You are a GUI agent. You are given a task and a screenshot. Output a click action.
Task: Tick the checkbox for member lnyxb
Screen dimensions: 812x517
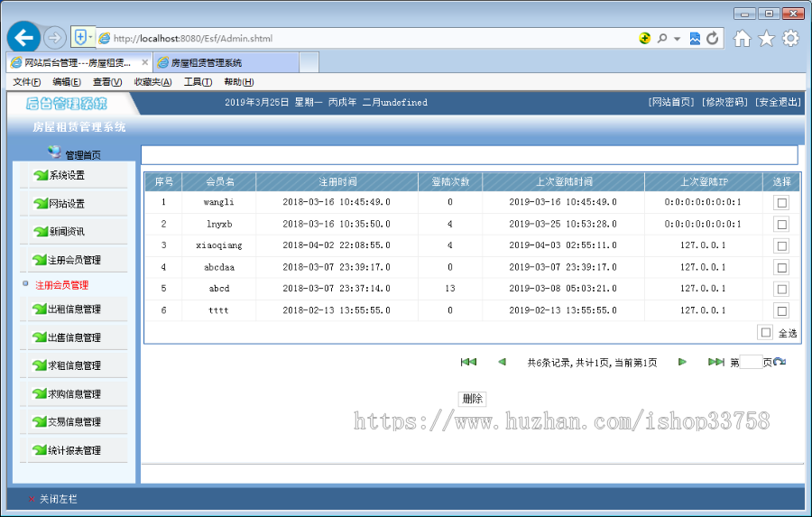782,225
